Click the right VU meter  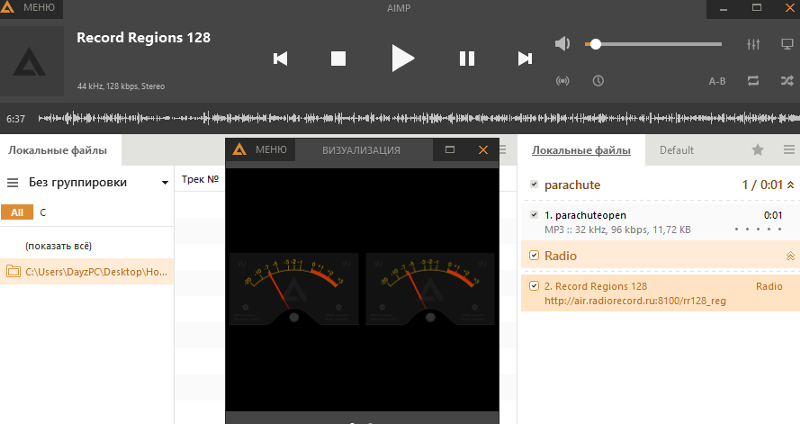(430, 289)
